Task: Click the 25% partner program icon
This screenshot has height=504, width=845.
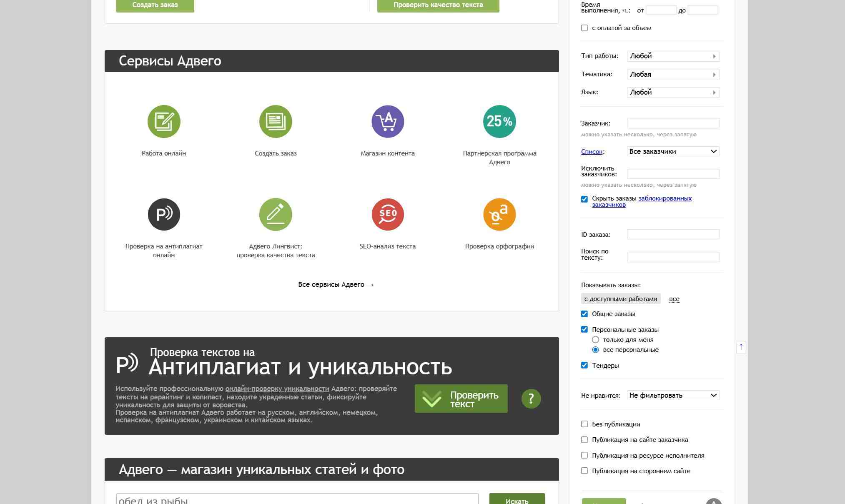Action: pyautogui.click(x=499, y=121)
